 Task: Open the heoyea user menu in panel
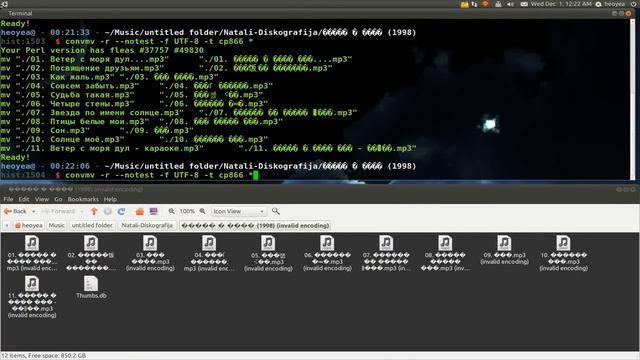click(x=610, y=4)
